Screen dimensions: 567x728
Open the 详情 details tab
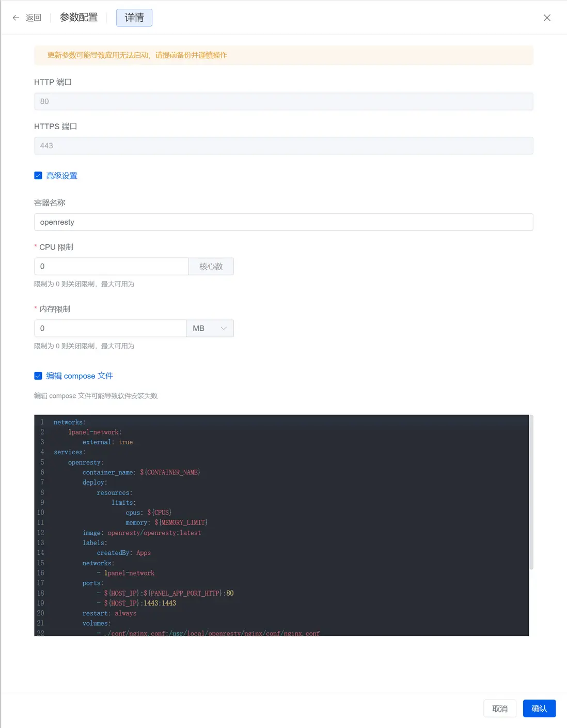[134, 18]
